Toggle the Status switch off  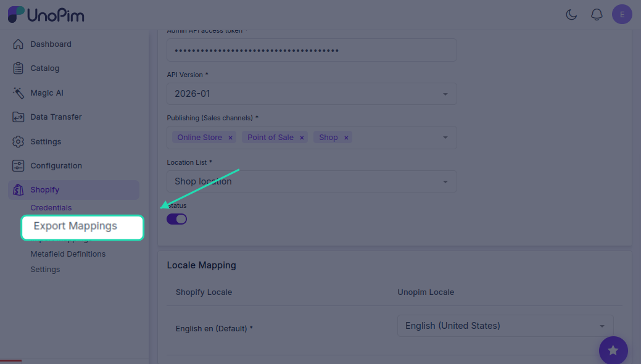click(x=176, y=219)
